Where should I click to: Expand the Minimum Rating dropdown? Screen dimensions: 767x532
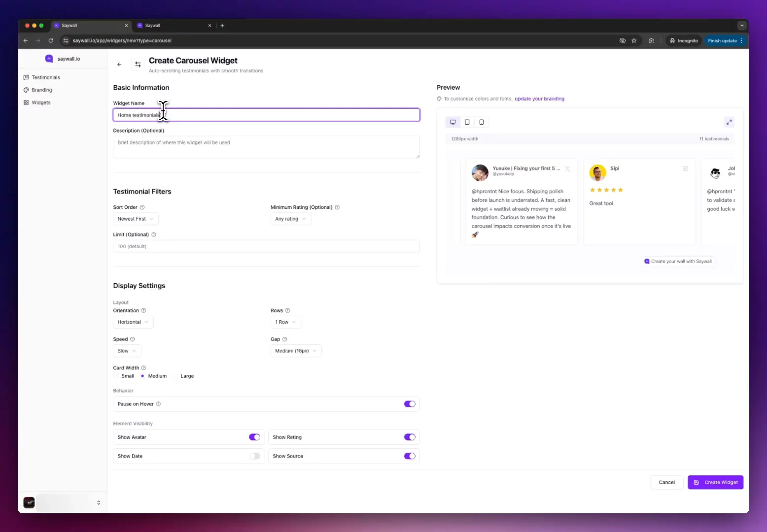point(290,219)
